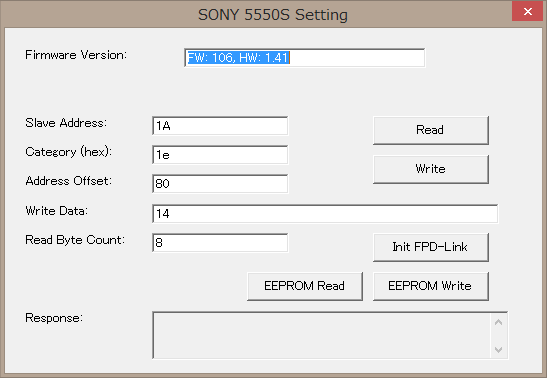
Task: Click the Write Data input field
Action: click(x=325, y=214)
